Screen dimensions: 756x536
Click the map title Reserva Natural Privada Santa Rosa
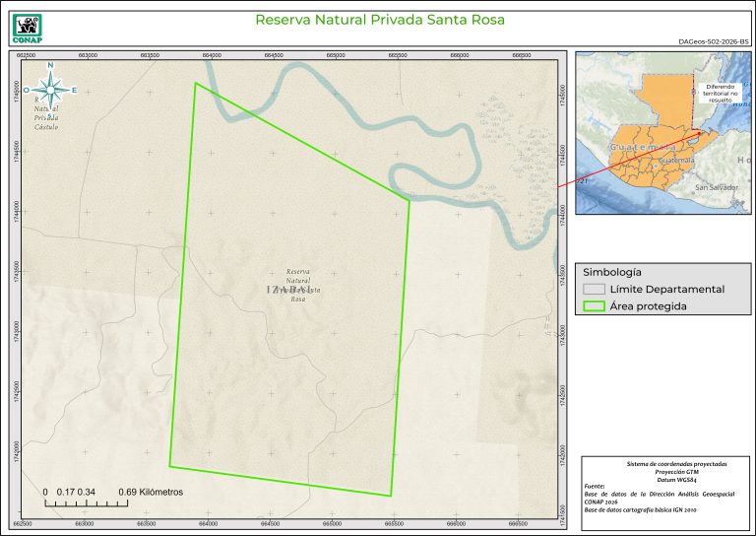click(x=379, y=20)
